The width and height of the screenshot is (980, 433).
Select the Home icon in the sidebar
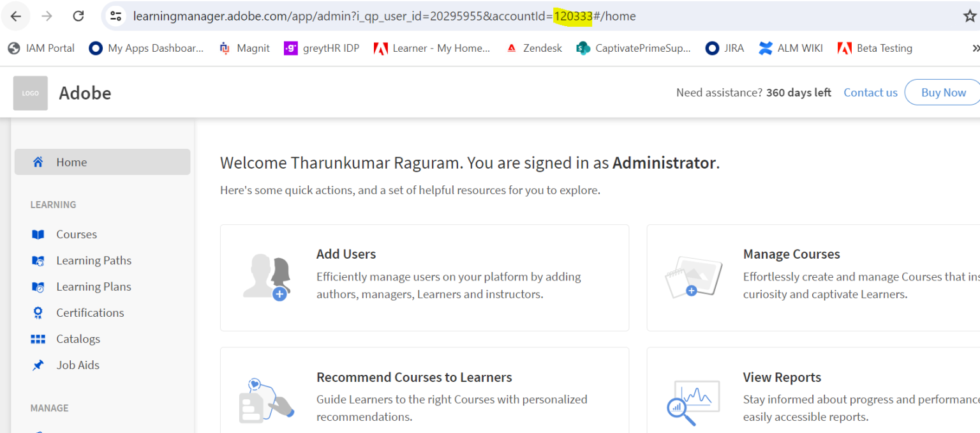click(38, 162)
